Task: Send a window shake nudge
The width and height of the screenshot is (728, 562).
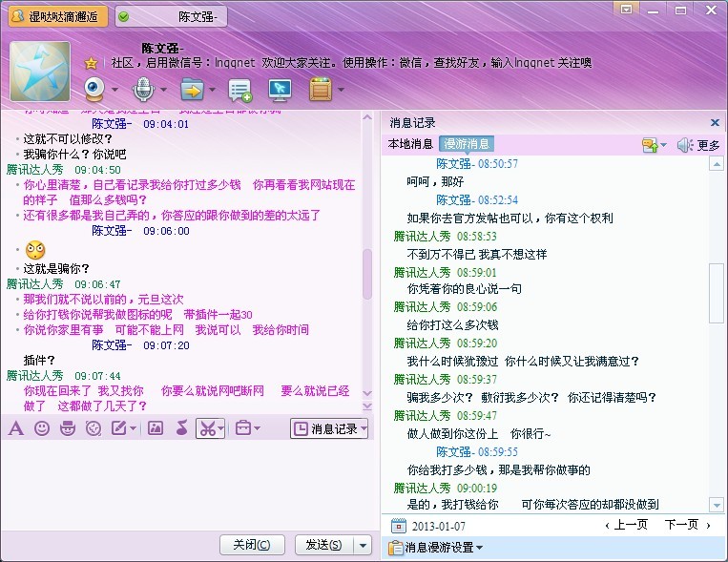Action: [x=94, y=428]
